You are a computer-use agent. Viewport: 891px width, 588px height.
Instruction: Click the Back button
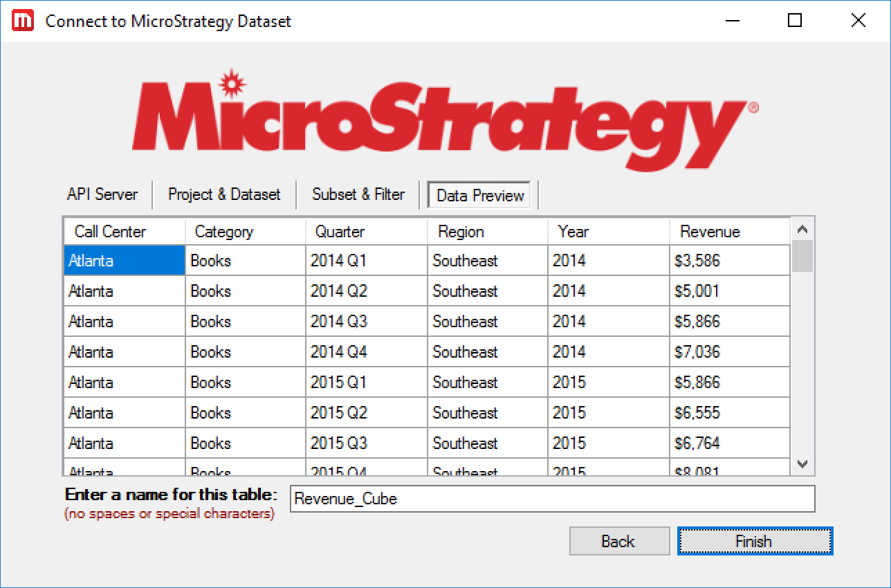coord(618,541)
